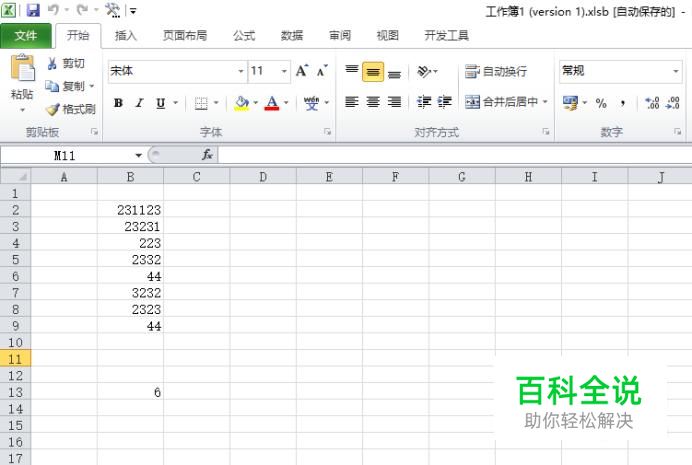This screenshot has width=692, height=465.
Task: Toggle Middle Align icon
Action: click(373, 71)
